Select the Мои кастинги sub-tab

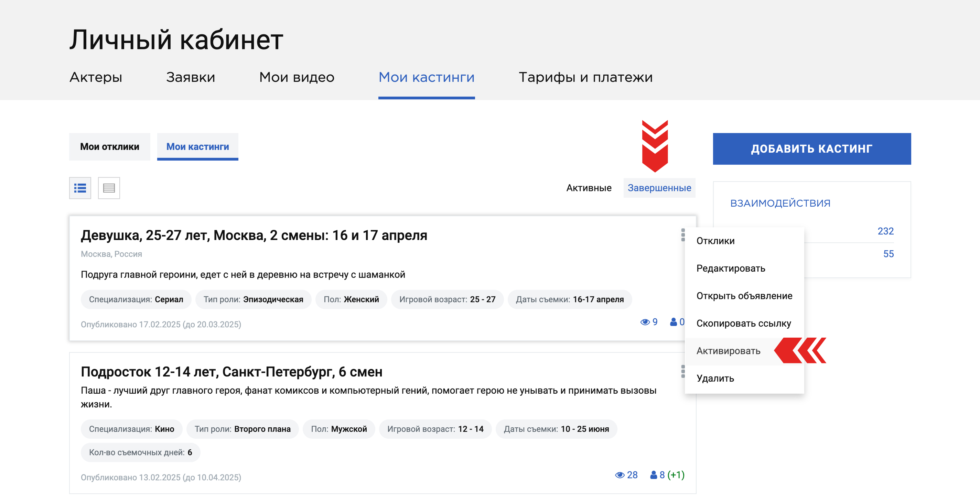[x=198, y=147]
